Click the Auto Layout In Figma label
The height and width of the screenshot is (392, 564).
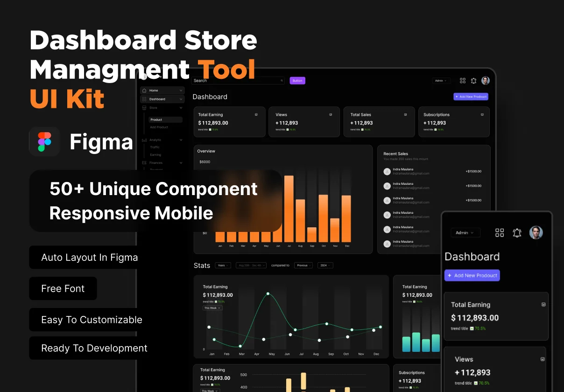[x=90, y=257]
